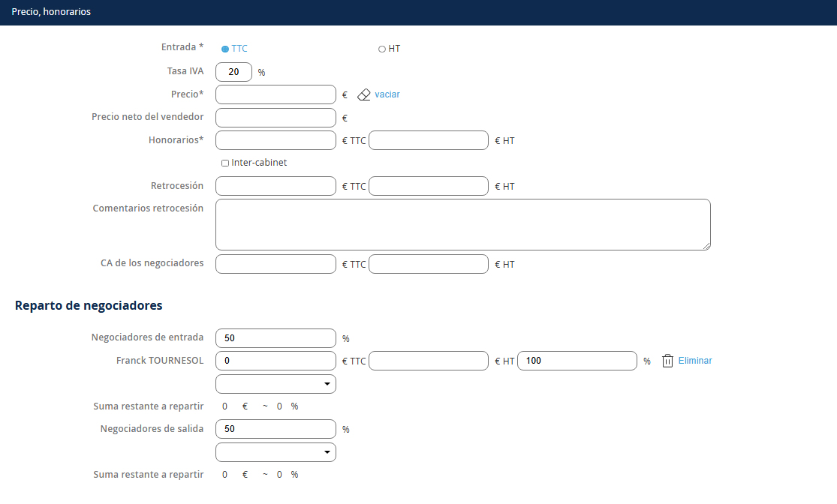837x504 pixels.
Task: Click the Comentarios retrocesión text area
Action: pos(462,224)
